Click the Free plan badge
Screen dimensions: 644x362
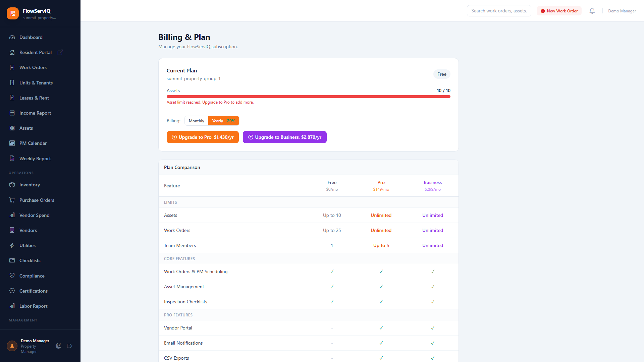tap(442, 74)
